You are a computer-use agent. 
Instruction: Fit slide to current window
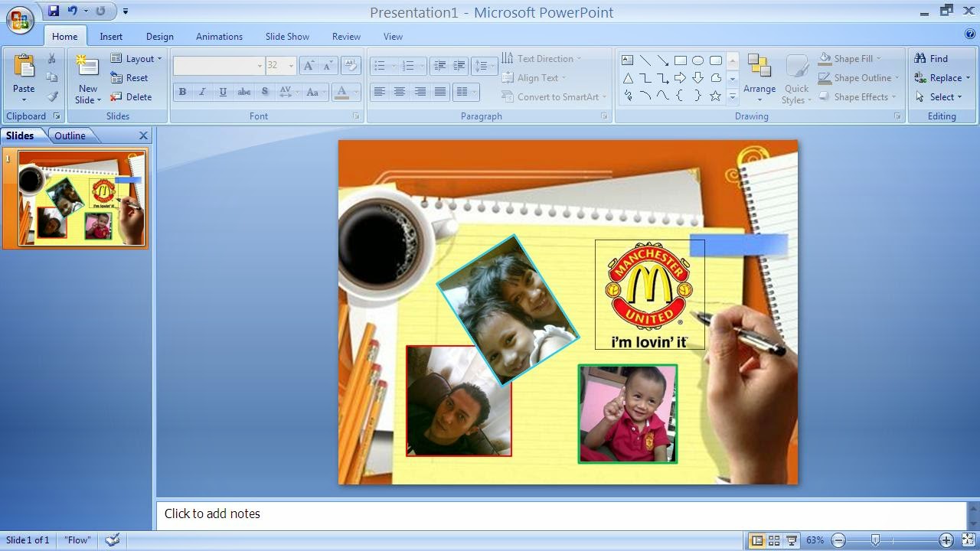click(x=969, y=540)
